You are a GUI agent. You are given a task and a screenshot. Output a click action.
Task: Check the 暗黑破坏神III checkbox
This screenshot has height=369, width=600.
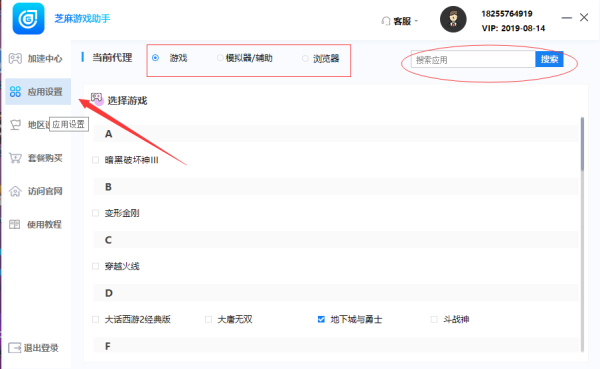96,160
